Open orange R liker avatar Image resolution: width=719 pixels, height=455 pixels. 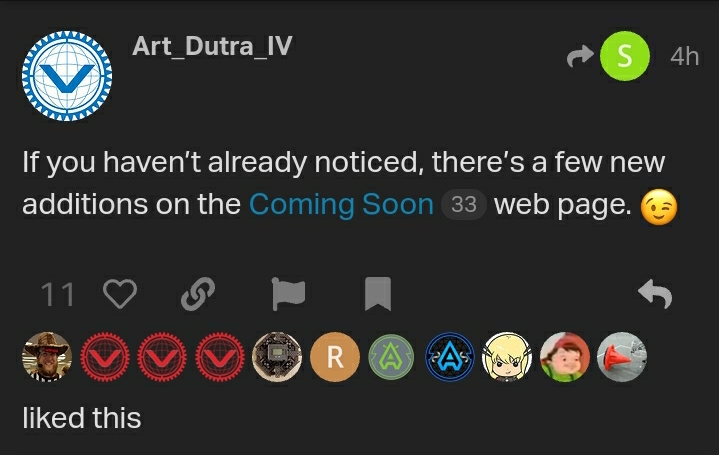tap(335, 357)
